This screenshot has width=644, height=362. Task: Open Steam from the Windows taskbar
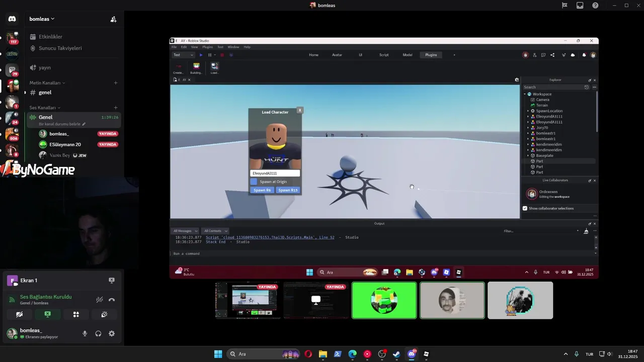pyautogui.click(x=397, y=354)
